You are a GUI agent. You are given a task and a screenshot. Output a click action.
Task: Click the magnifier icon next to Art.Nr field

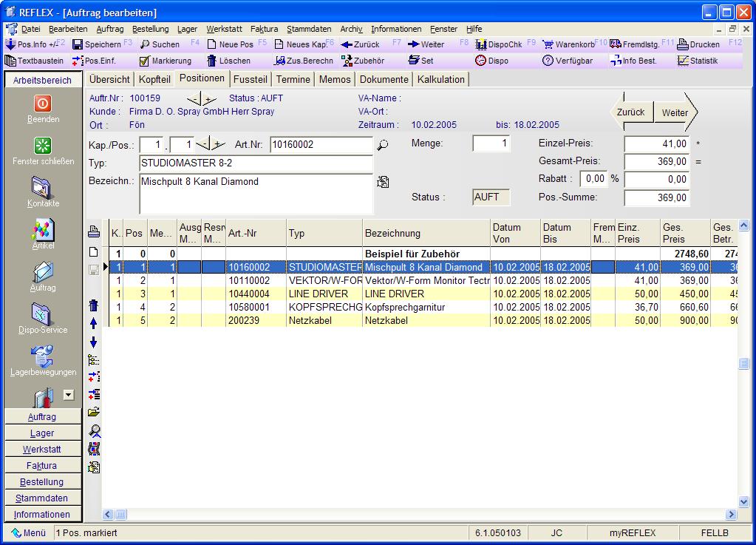(x=383, y=145)
